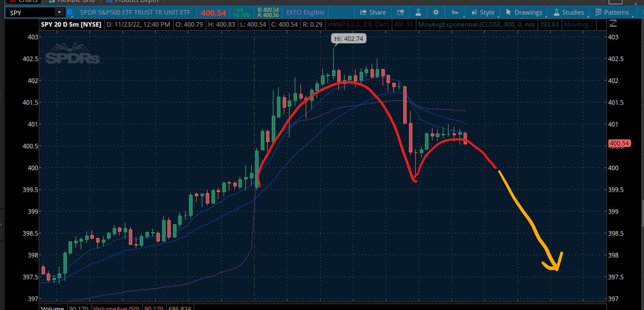Open the Studies dropdown menu

click(568, 12)
